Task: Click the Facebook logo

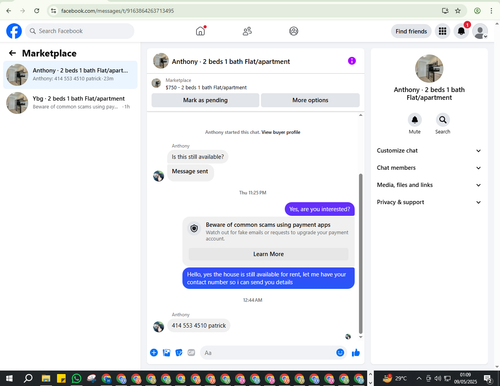Action: [14, 31]
